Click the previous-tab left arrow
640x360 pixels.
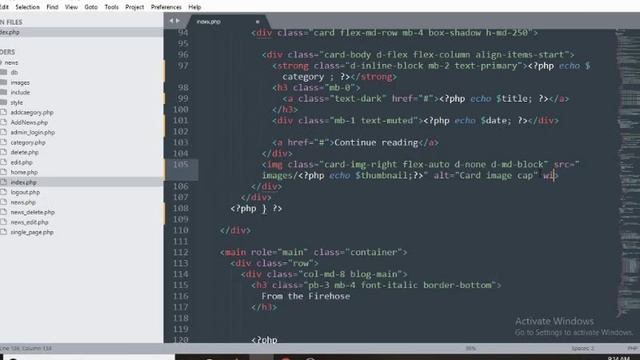pos(171,21)
